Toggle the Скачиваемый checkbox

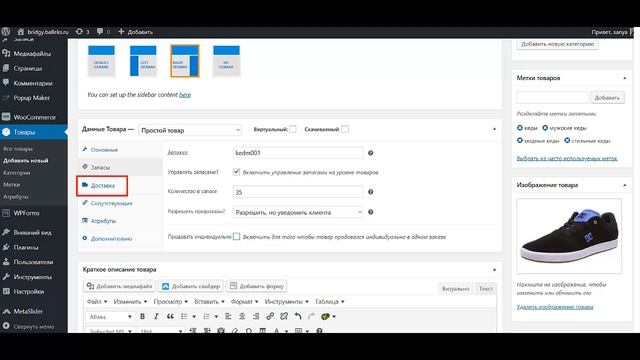(x=345, y=129)
